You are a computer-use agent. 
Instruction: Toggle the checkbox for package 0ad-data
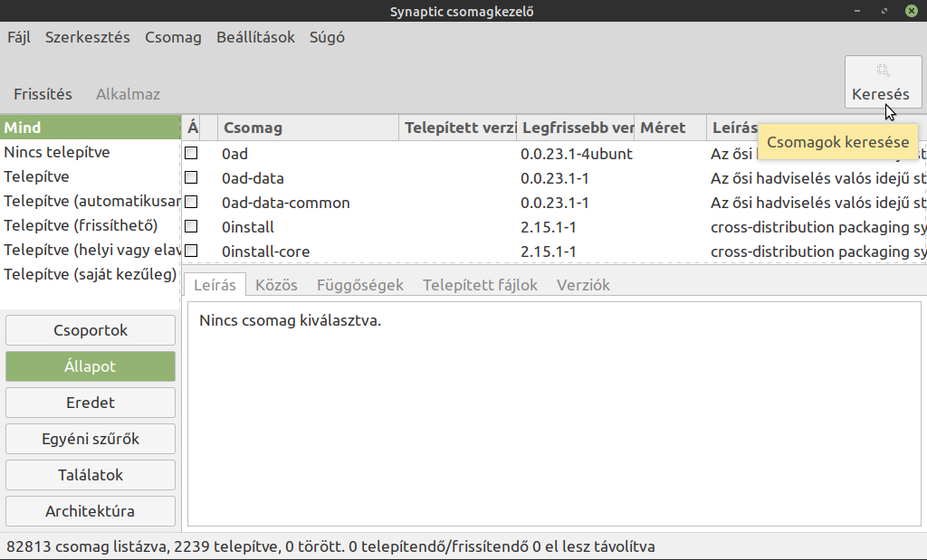(191, 177)
